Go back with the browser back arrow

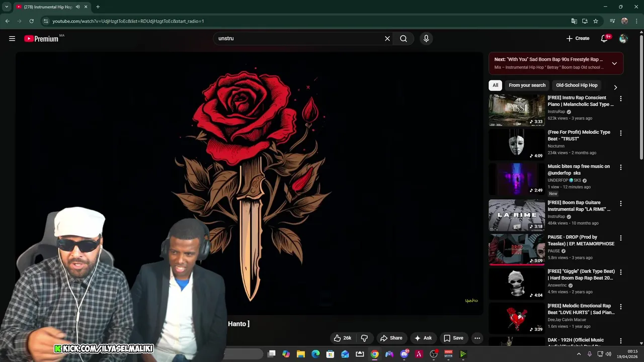7,21
